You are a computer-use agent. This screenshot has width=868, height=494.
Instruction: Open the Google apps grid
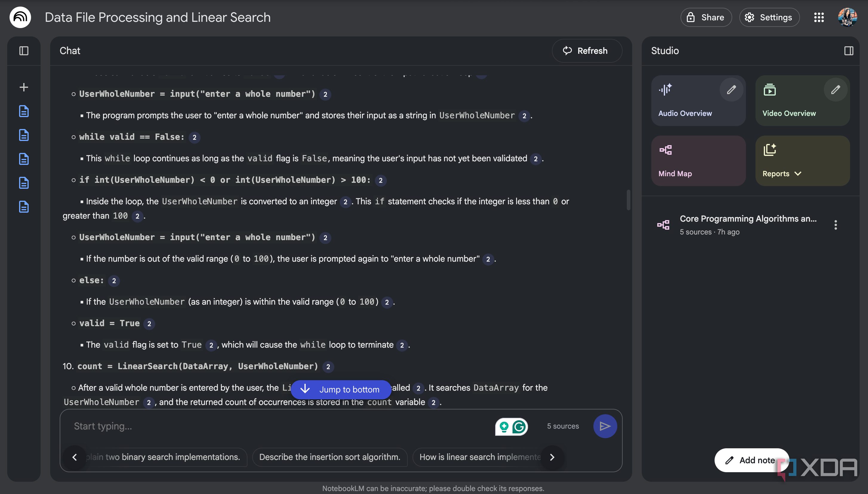tap(819, 17)
